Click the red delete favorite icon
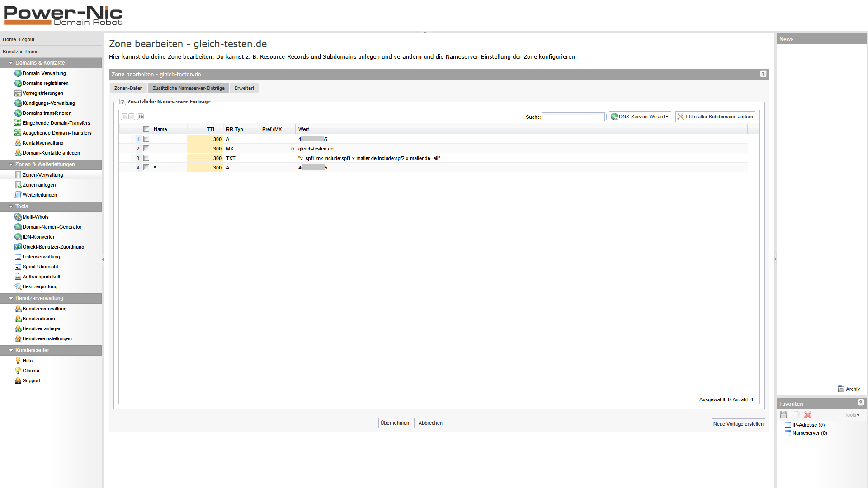Screen dimensions: 868x488 click(x=808, y=415)
